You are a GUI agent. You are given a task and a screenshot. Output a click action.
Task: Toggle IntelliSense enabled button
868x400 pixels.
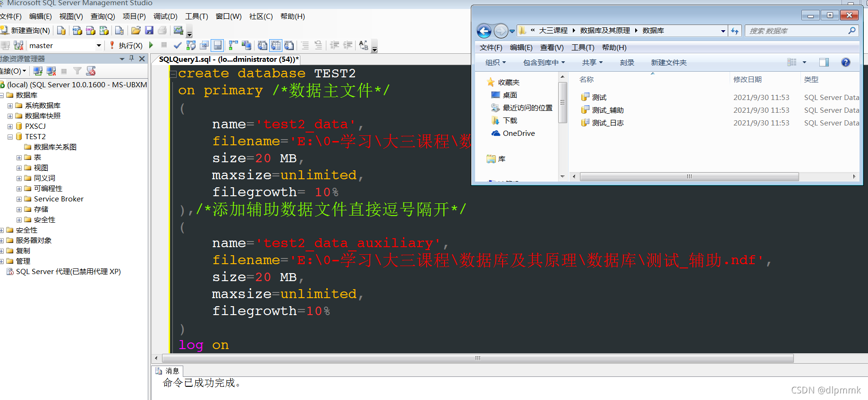217,45
